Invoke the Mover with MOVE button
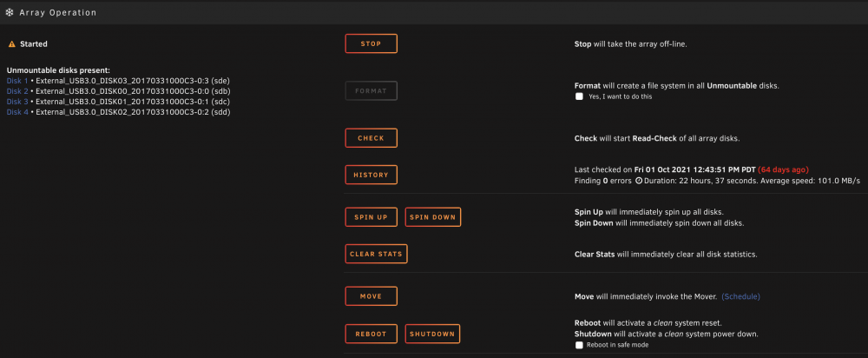868x358 pixels. coord(371,296)
